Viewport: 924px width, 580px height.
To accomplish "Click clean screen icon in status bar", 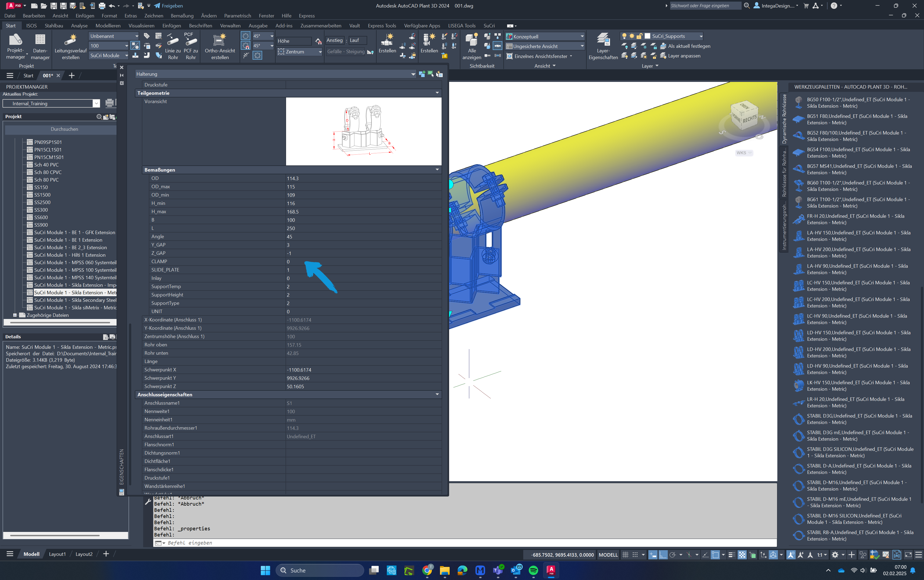I will (x=908, y=555).
